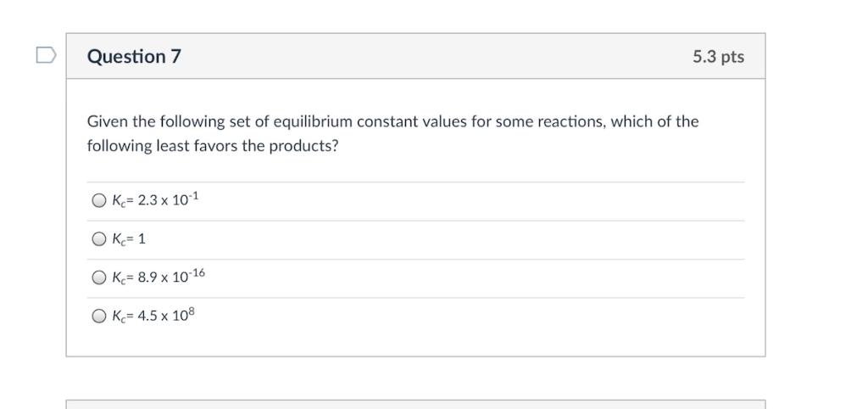868x409 pixels.
Task: Click the empty right side of the 2.3 x 10^-1 row
Action: (509, 201)
